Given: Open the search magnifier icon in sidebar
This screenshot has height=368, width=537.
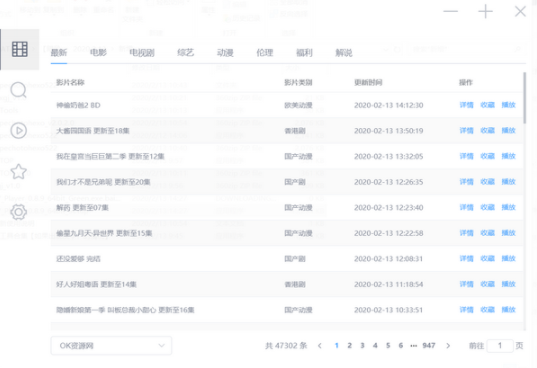Looking at the screenshot, I should [x=18, y=90].
